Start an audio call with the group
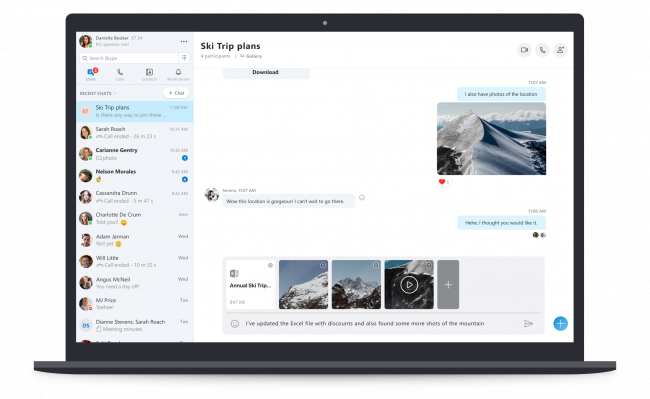650x399 pixels. tap(542, 50)
